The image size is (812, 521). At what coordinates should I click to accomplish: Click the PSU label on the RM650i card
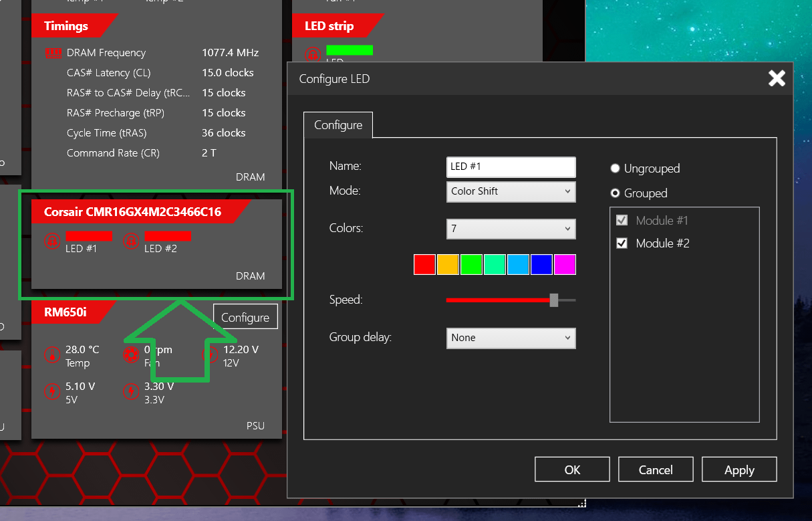click(255, 426)
